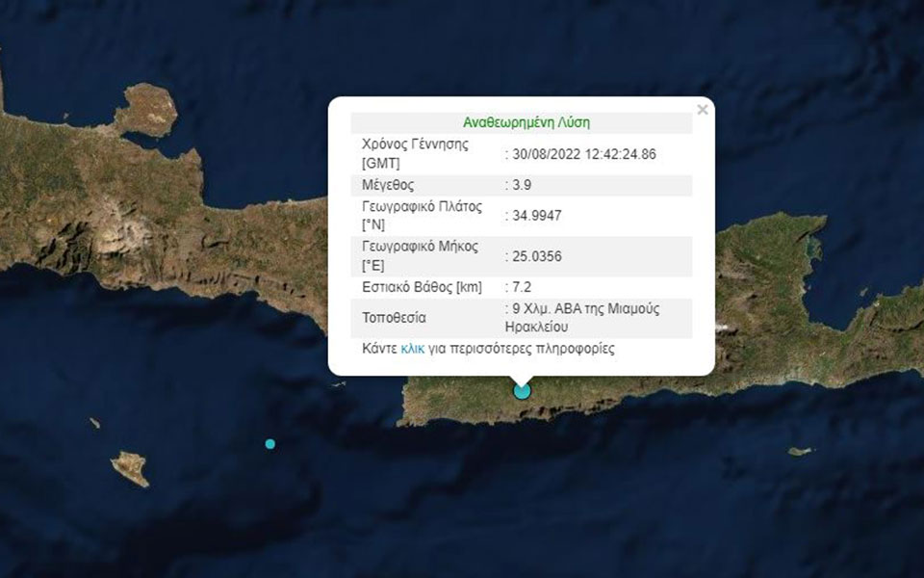Click the 'Μέγεθος' row label

click(x=388, y=185)
